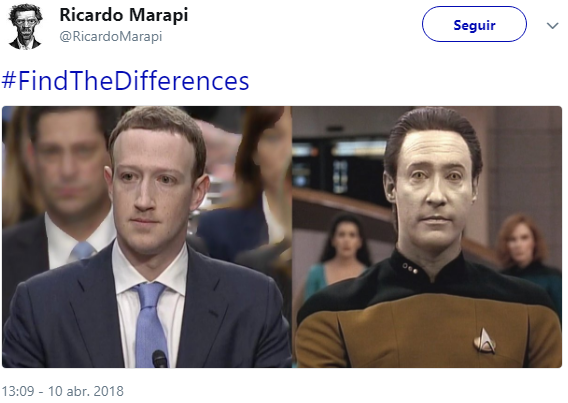Open the tweet timestamp 13:09 - 10 abr. 2018
This screenshot has height=403, width=568.
tap(62, 391)
